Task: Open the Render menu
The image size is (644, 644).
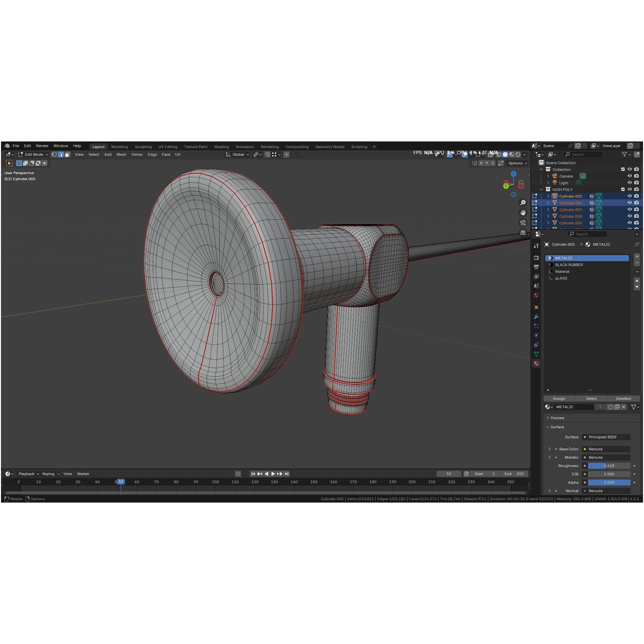Action: 42,146
